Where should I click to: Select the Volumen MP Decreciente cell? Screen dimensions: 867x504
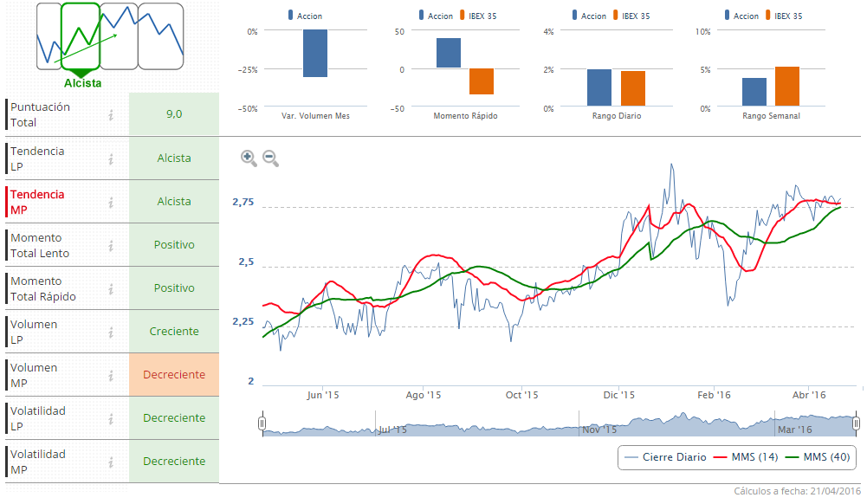click(174, 375)
